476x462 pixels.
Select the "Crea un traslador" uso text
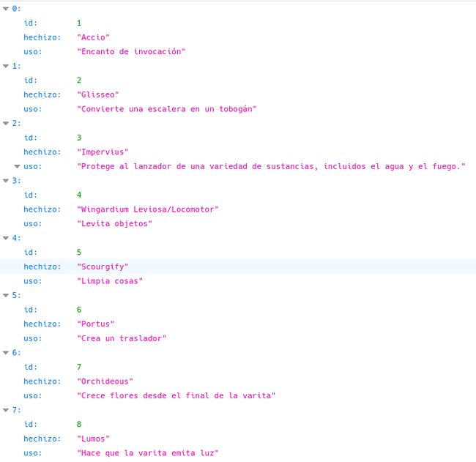122,338
